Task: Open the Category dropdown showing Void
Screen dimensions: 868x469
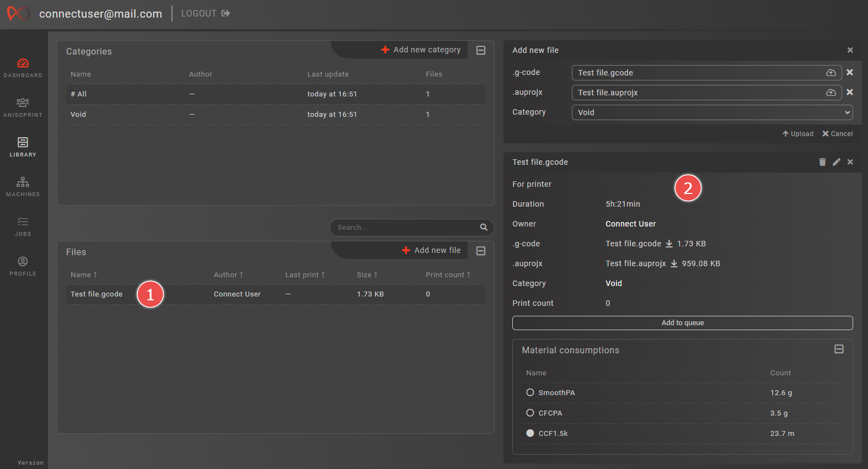Action: point(712,112)
